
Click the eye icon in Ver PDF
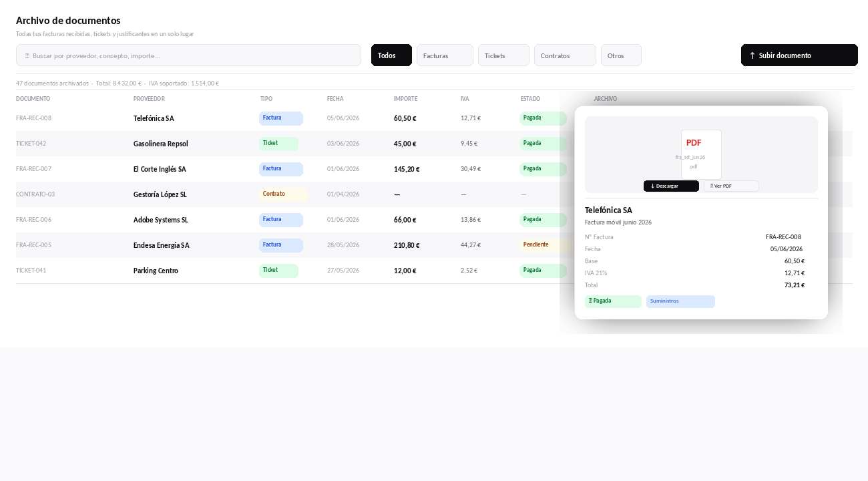(712, 186)
